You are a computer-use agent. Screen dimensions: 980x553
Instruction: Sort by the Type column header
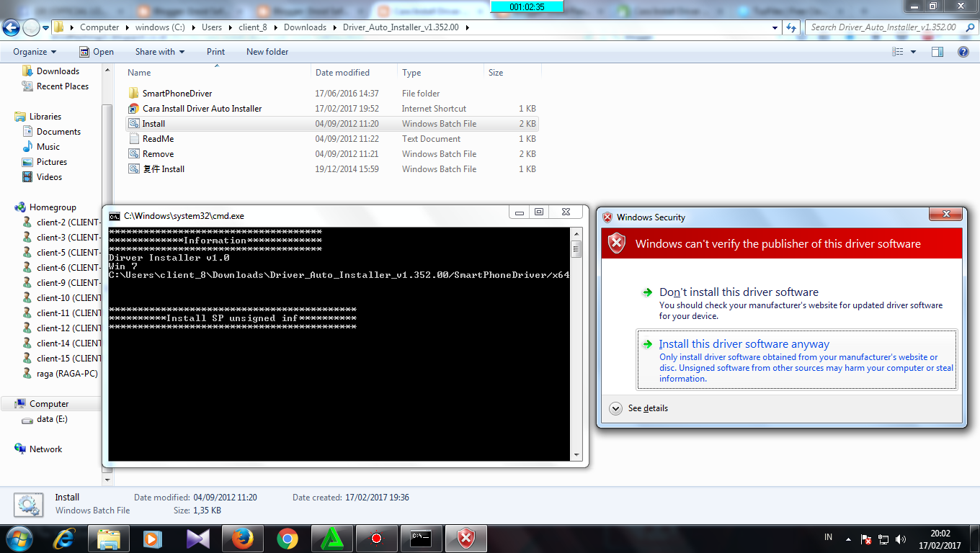(440, 73)
